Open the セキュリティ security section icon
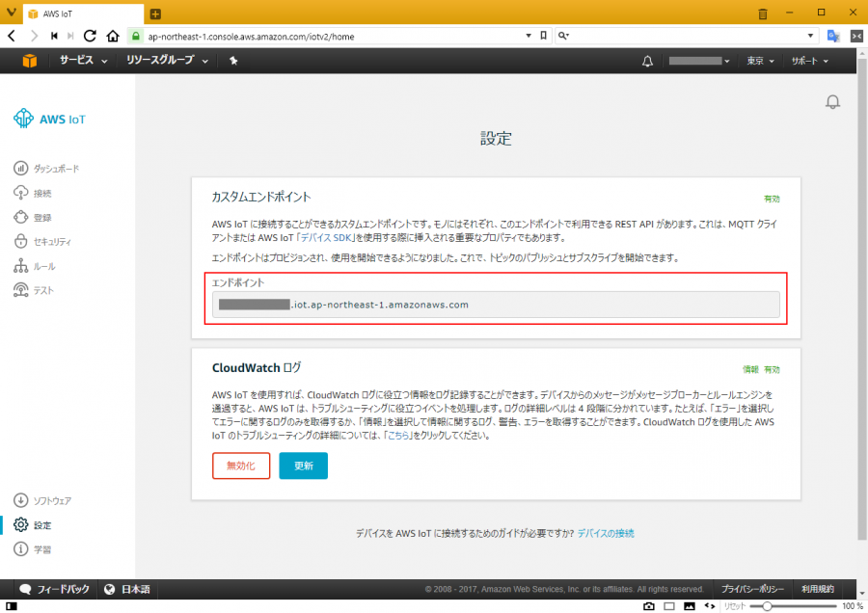 click(20, 241)
